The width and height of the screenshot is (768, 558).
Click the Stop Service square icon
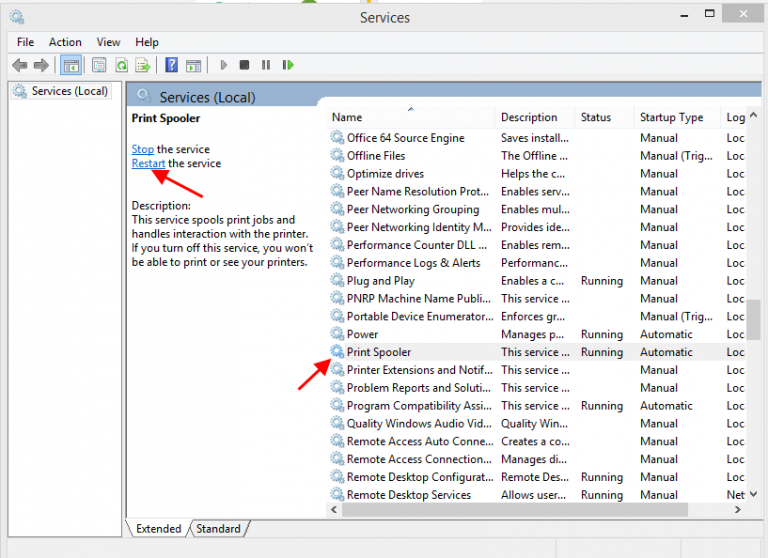point(244,65)
